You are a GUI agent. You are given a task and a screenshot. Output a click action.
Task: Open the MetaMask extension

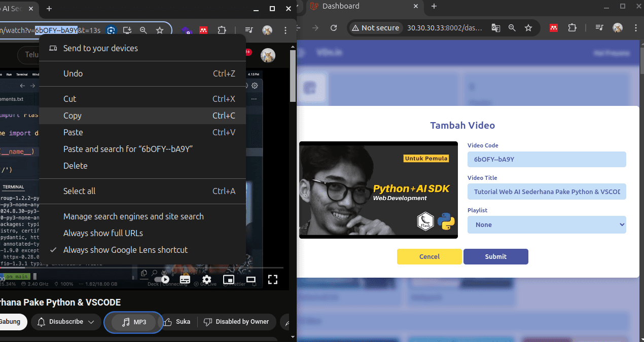pyautogui.click(x=203, y=30)
